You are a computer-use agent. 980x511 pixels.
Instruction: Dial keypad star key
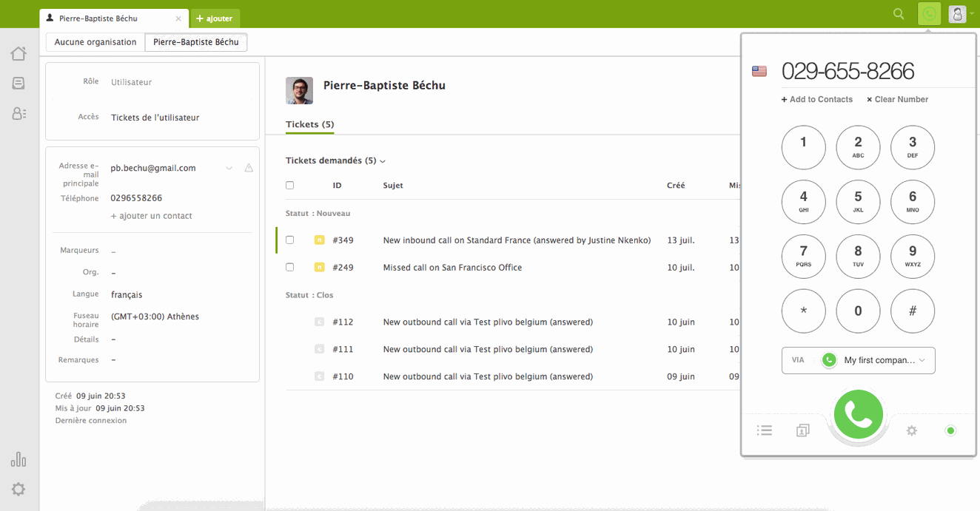coord(803,311)
